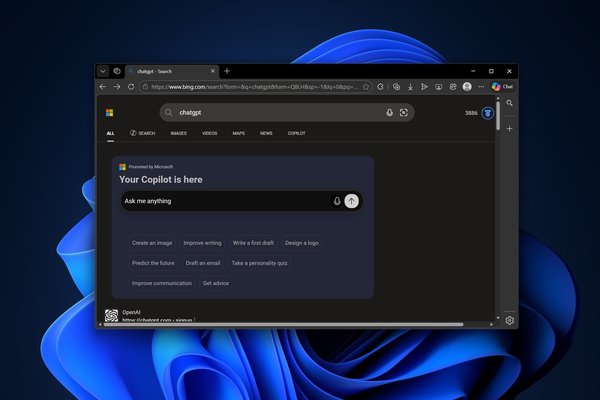Open the tab actions menu chevron
This screenshot has width=600, height=400.
coord(103,71)
